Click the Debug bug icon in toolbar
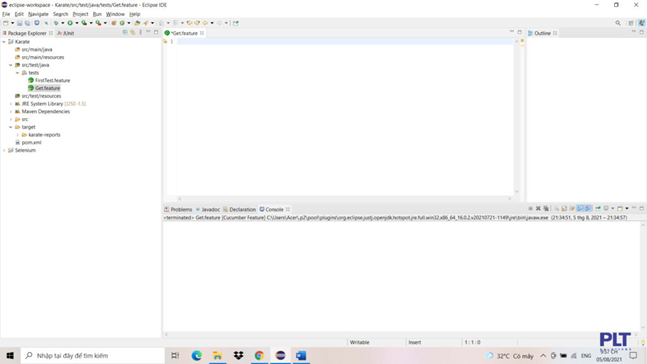 click(56, 23)
